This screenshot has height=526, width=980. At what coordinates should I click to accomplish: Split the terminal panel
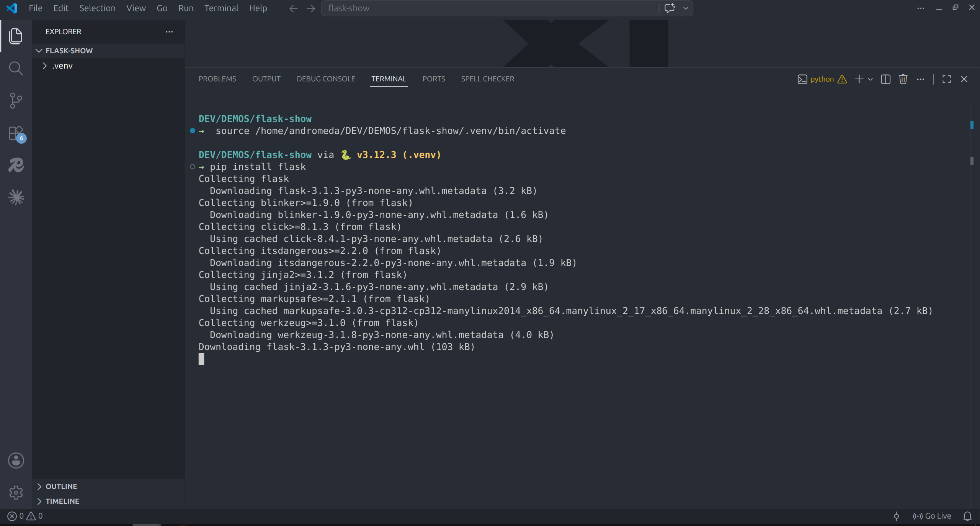(x=885, y=79)
